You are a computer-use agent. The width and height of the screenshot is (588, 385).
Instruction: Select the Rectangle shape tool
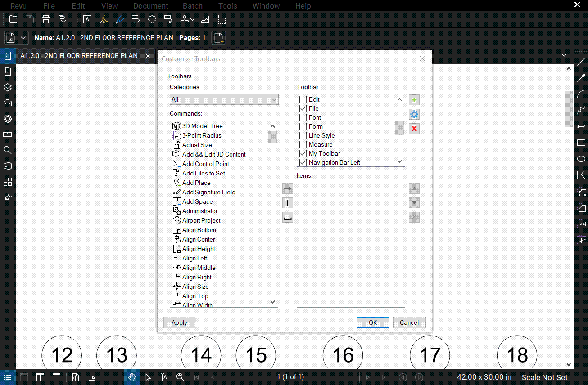coord(581,143)
